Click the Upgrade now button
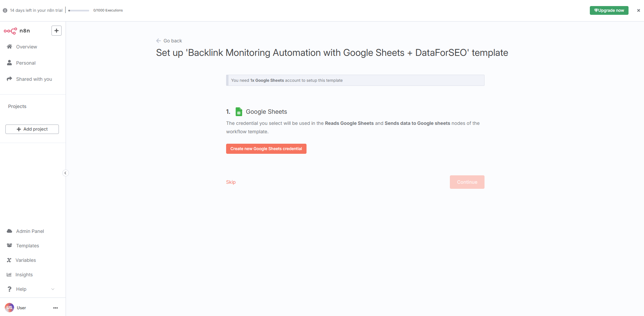This screenshot has width=644, height=316. (x=609, y=10)
